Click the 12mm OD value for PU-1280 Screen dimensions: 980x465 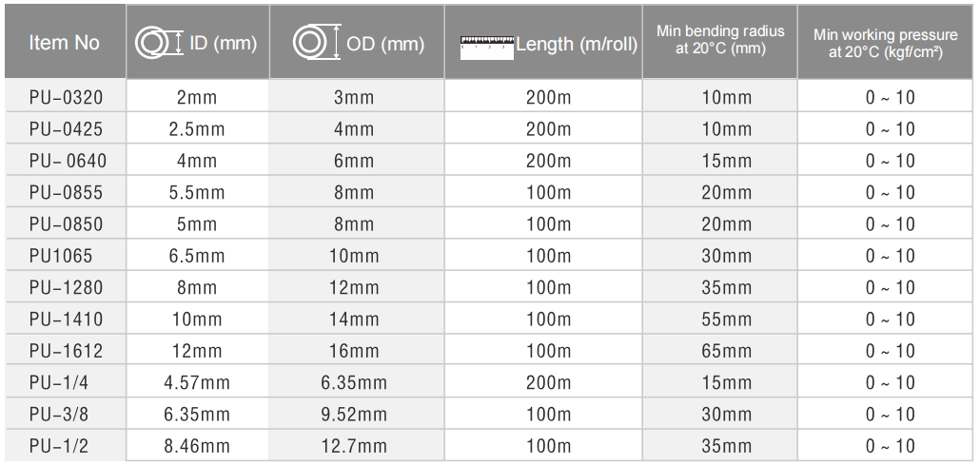[354, 287]
